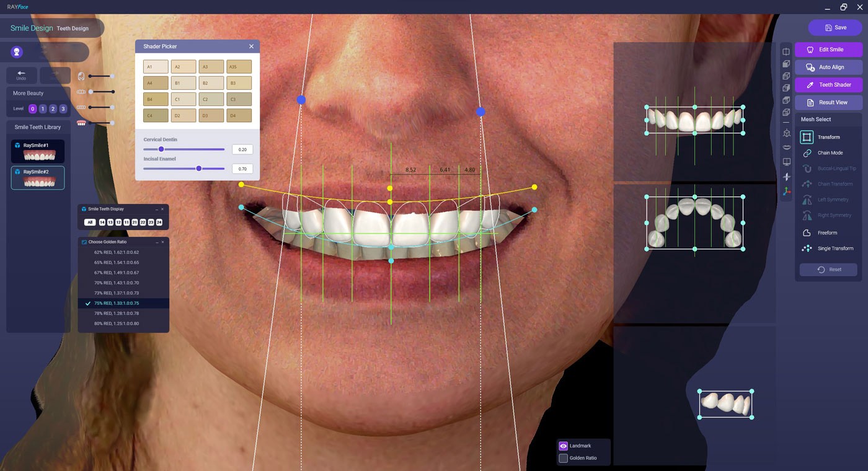This screenshot has height=471, width=868.
Task: Enable the Golden Ratio checkbox
Action: click(x=563, y=458)
